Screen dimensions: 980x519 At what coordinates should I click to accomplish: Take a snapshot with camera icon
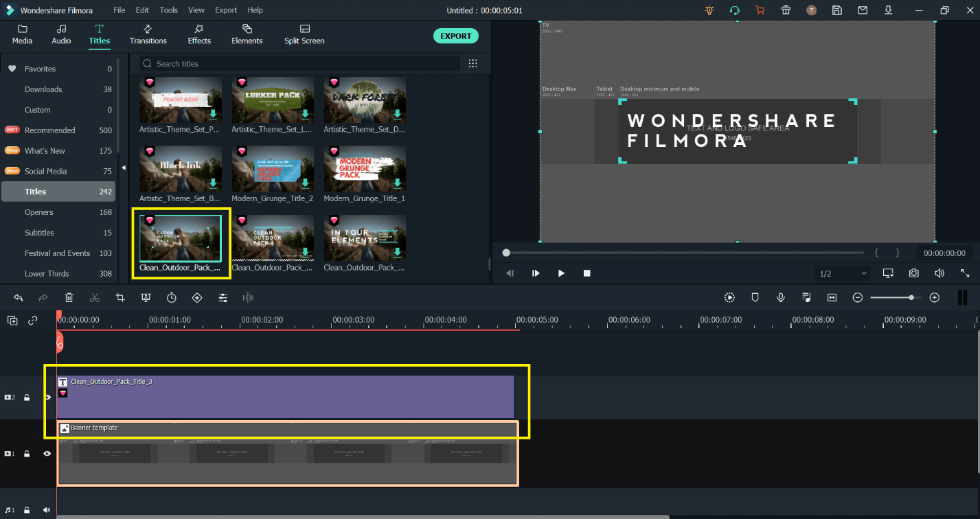914,273
